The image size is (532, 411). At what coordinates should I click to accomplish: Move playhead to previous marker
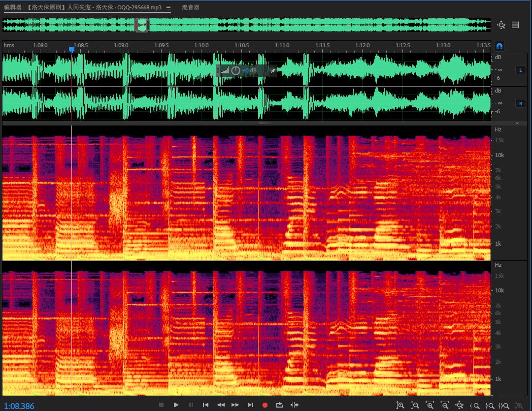click(205, 405)
